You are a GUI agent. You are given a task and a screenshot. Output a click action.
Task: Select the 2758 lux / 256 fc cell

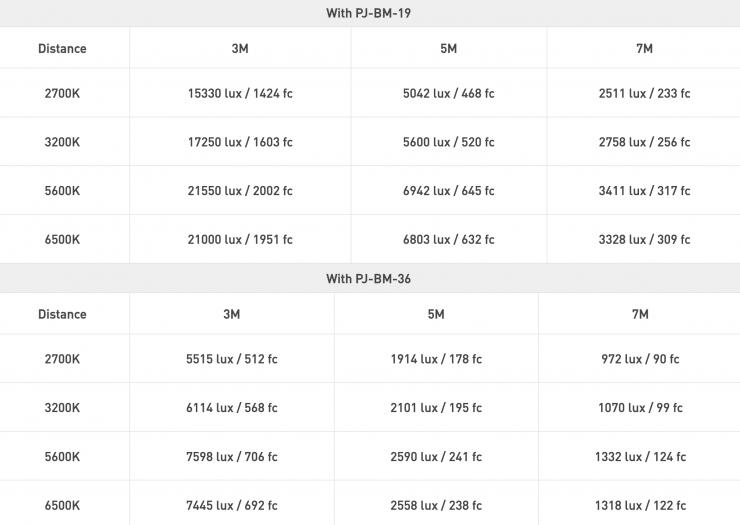(x=644, y=142)
